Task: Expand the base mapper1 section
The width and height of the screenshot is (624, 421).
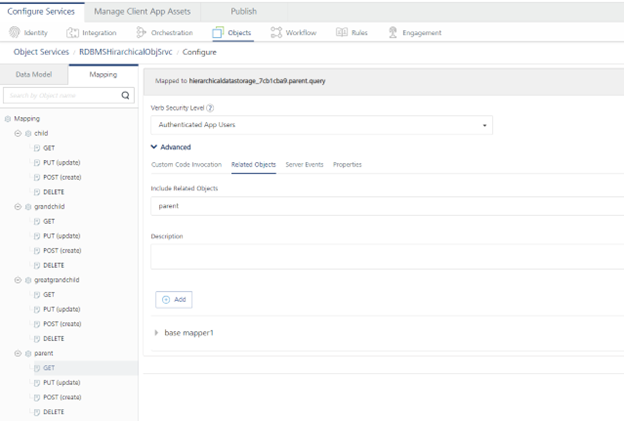Action: [x=156, y=332]
